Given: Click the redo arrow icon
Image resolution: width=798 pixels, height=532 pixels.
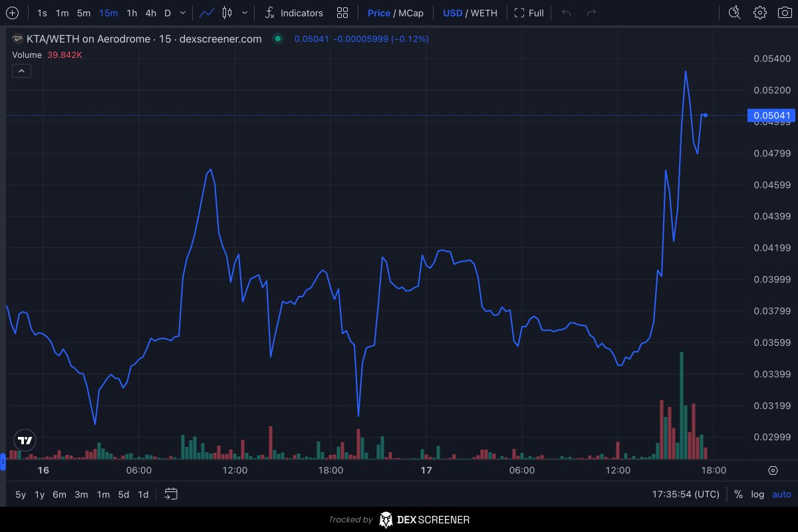Looking at the screenshot, I should point(591,13).
